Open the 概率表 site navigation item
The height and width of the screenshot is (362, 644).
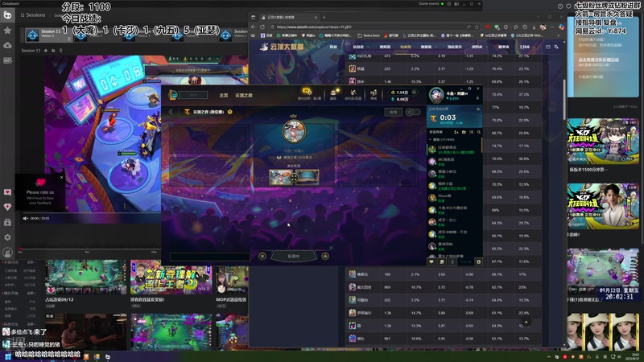(x=504, y=47)
